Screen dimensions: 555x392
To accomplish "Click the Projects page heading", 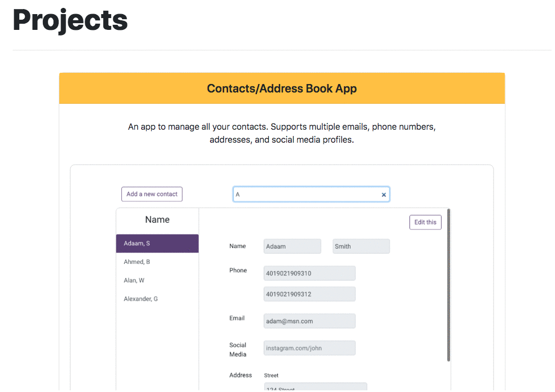I will pyautogui.click(x=70, y=20).
